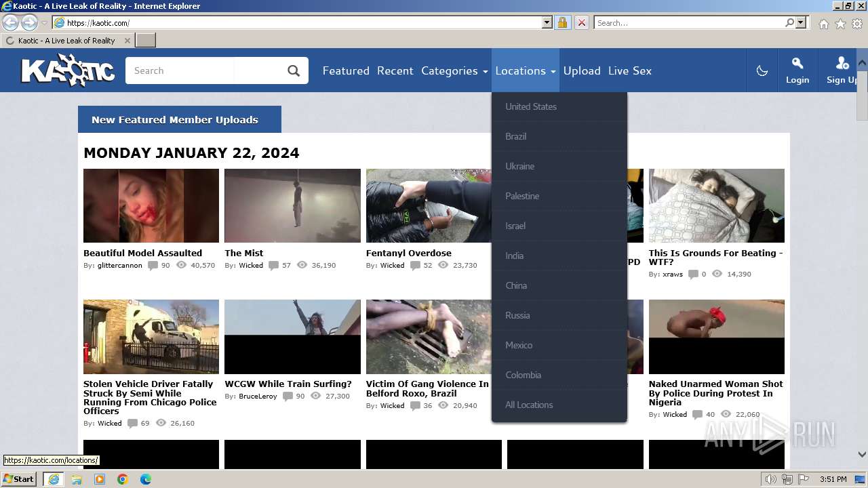Viewport: 868px width, 488px height.
Task: Open Stolen Vehicle Driver video thumbnail
Action: 151,337
